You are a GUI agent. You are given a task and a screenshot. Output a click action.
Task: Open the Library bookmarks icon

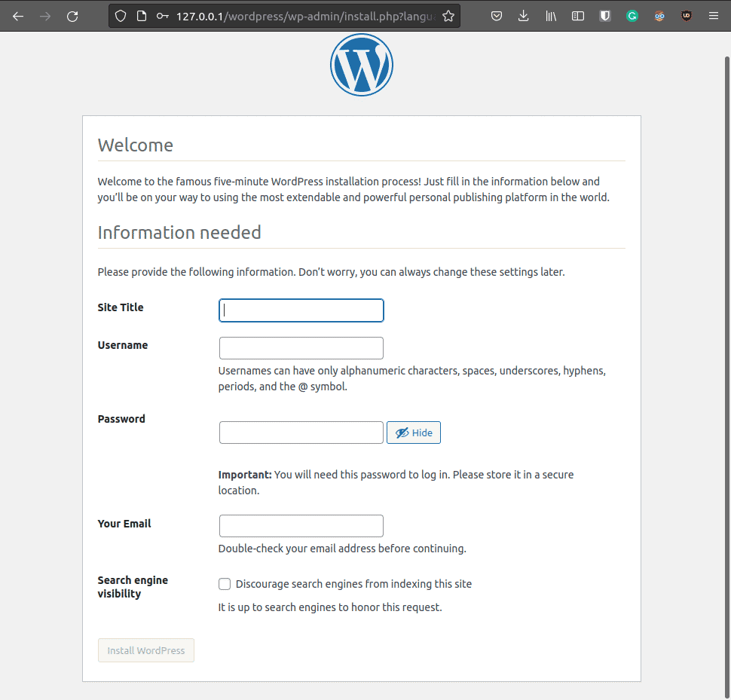551,17
